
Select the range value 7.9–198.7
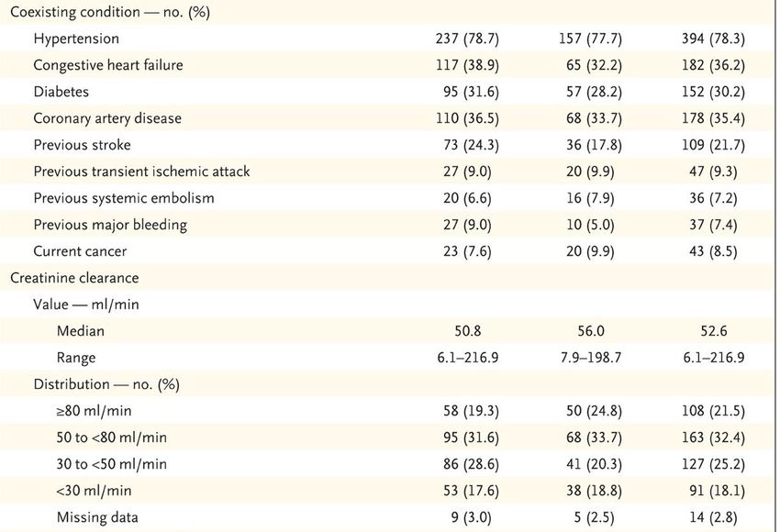(x=590, y=358)
